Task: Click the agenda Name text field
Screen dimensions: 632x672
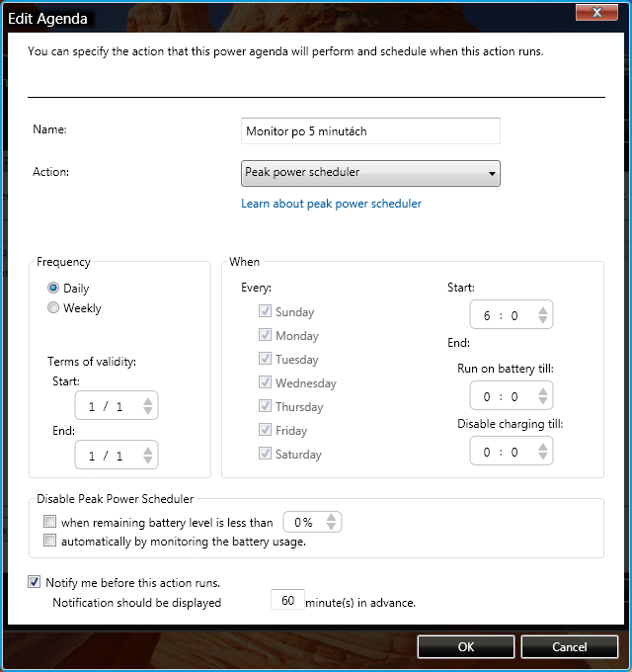Action: click(x=370, y=130)
